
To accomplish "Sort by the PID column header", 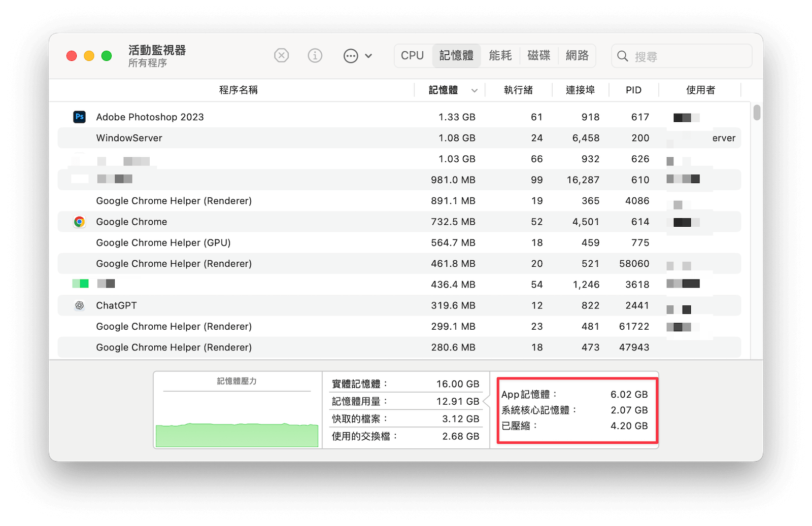I will (x=633, y=90).
